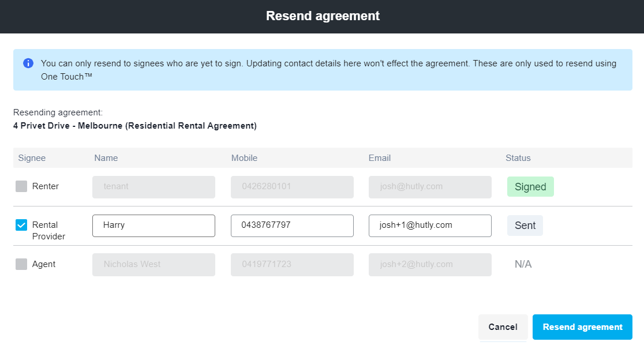Click the green Signed status badge
644x353 pixels.
point(530,187)
